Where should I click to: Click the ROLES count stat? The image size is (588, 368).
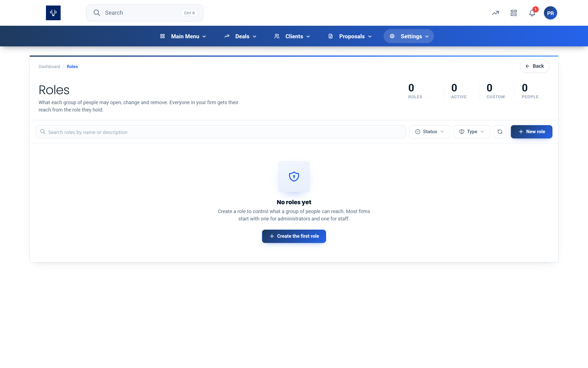[415, 91]
